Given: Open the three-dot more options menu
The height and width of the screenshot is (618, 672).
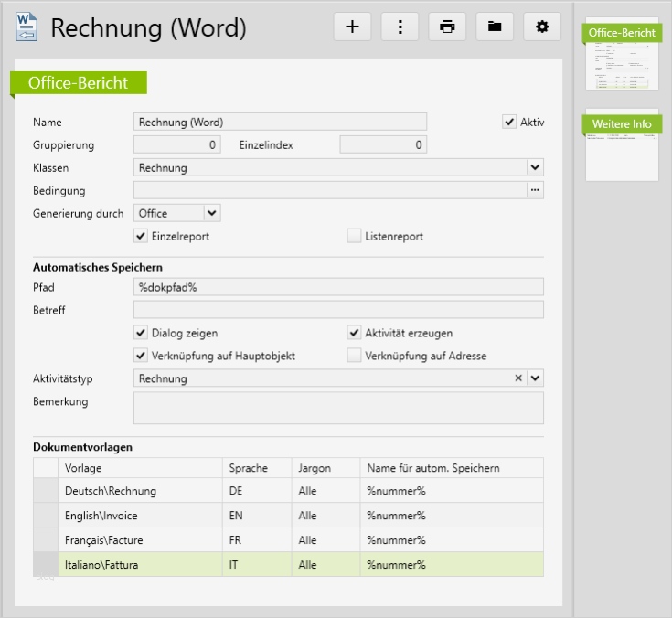Looking at the screenshot, I should [400, 27].
